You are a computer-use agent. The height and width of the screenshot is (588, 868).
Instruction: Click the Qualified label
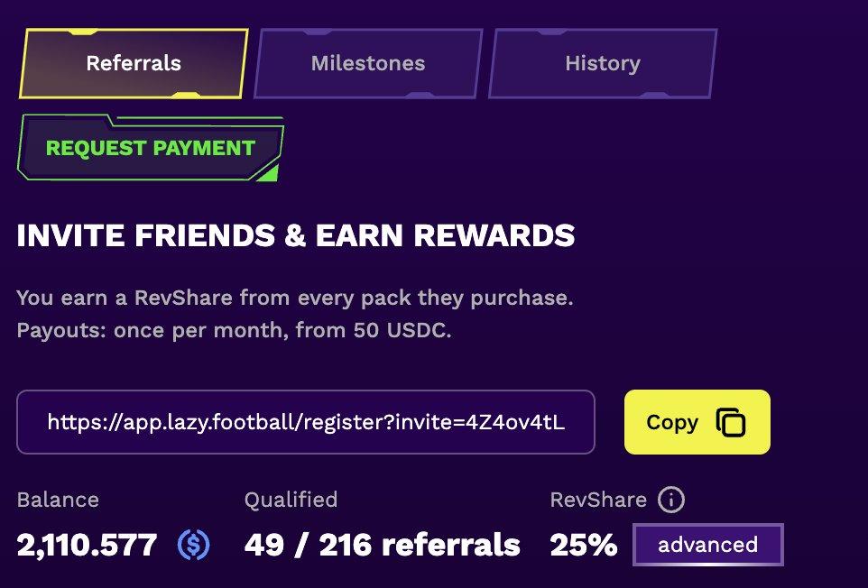[291, 500]
